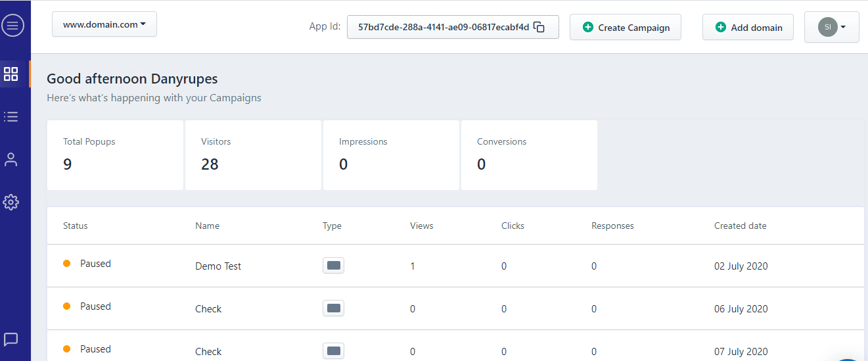Open the chat bubble icon in sidebar
Image resolution: width=868 pixels, height=361 pixels.
point(11,339)
